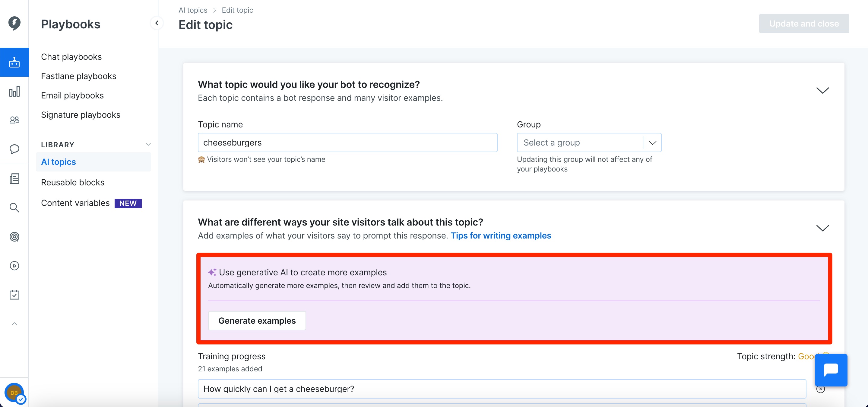Open the document list icon in sidebar
This screenshot has height=407, width=868.
(14, 179)
